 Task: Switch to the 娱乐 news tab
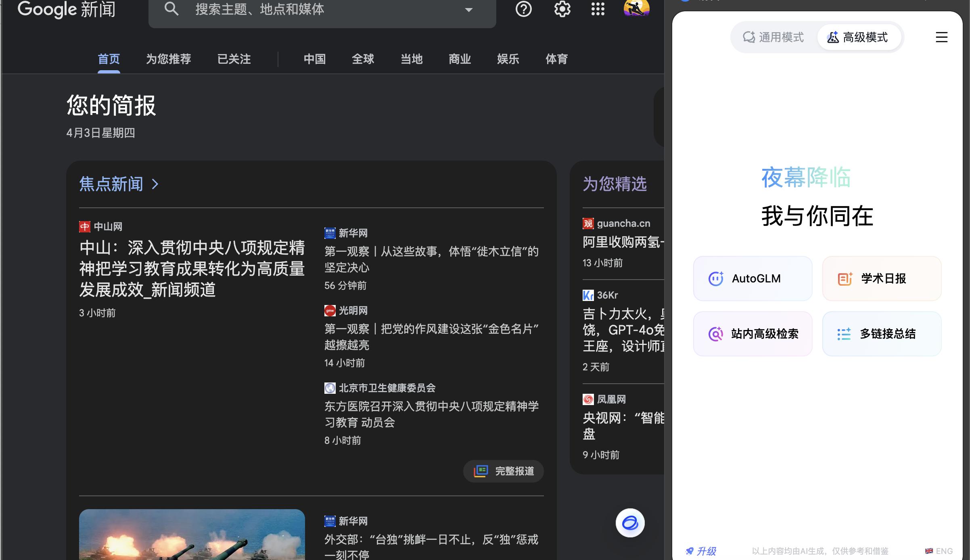tap(508, 59)
